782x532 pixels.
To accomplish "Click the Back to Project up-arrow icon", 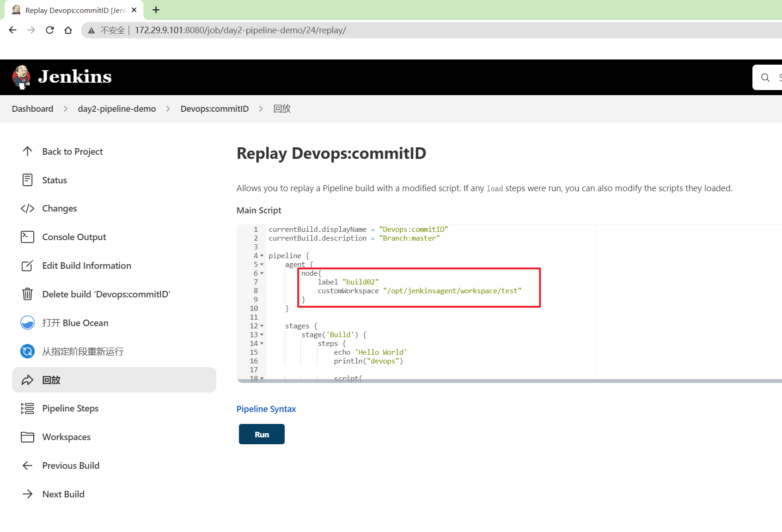I will [27, 151].
